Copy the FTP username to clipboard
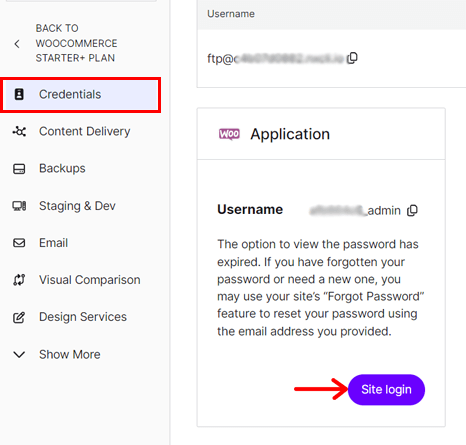This screenshot has height=445, width=466. (x=352, y=58)
